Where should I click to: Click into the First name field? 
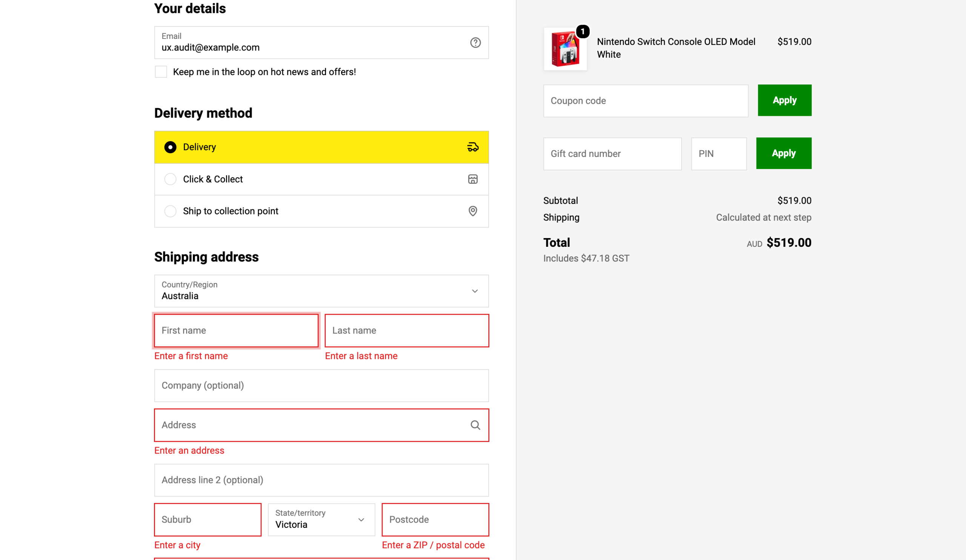[236, 331]
